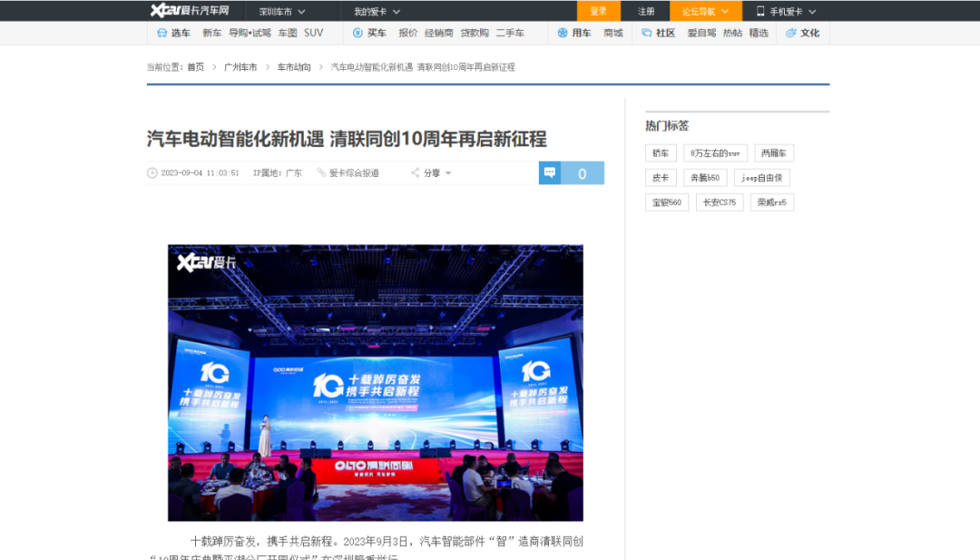Click the clock icon beside publish date
Image resolution: width=980 pixels, height=560 pixels.
(x=152, y=173)
